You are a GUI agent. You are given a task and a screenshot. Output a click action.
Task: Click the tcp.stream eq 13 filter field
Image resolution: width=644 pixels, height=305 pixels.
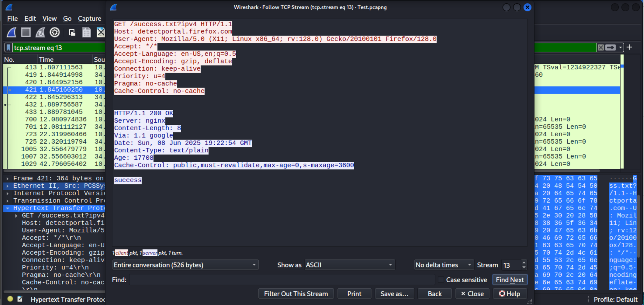pyautogui.click(x=59, y=48)
